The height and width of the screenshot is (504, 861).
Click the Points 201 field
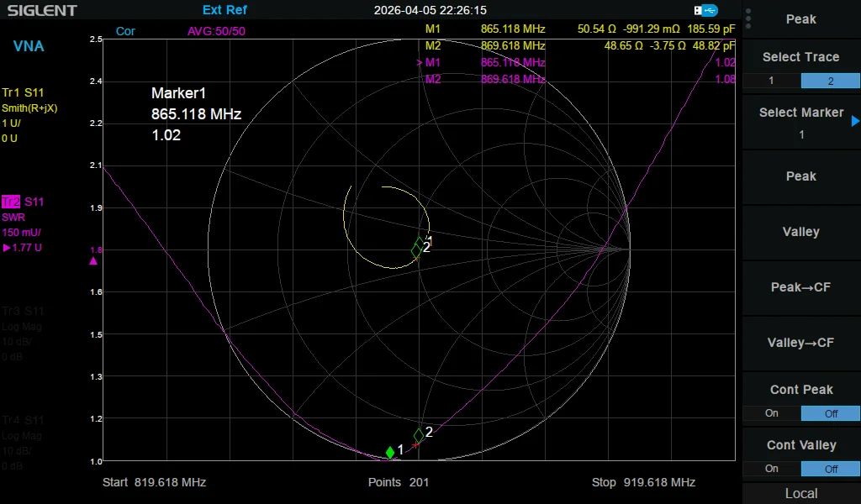point(398,482)
